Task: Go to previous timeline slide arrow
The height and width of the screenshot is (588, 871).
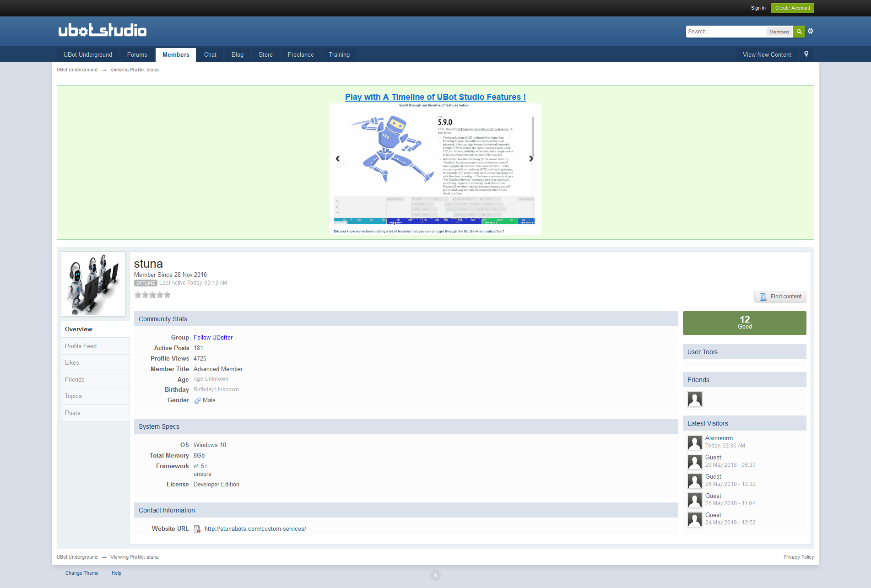Action: click(338, 158)
